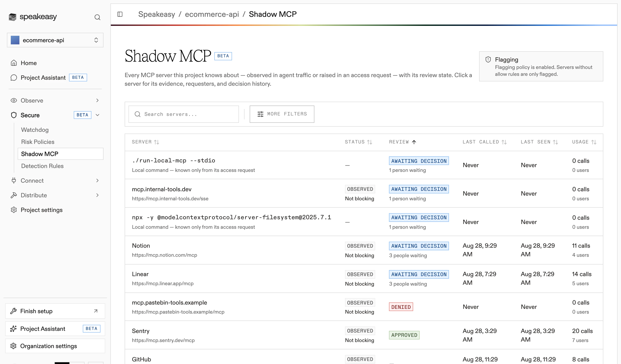This screenshot has width=621, height=364.
Task: Expand the Observe section chevron
Action: click(97, 100)
